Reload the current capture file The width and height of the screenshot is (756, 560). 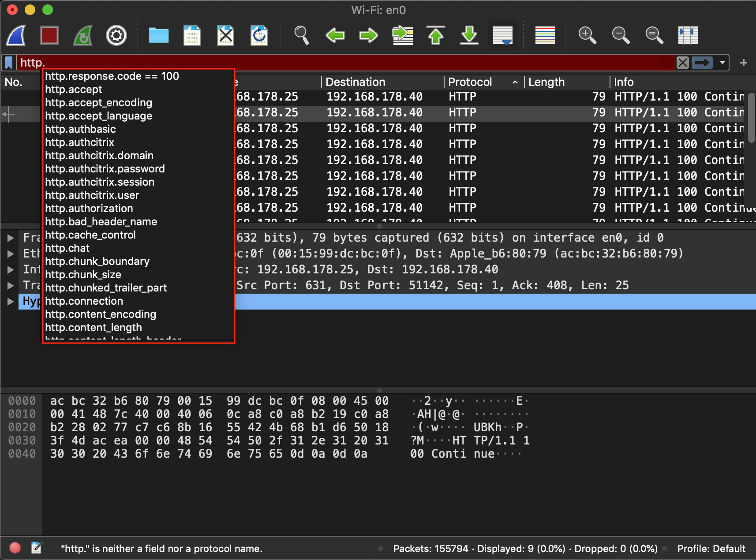[259, 35]
